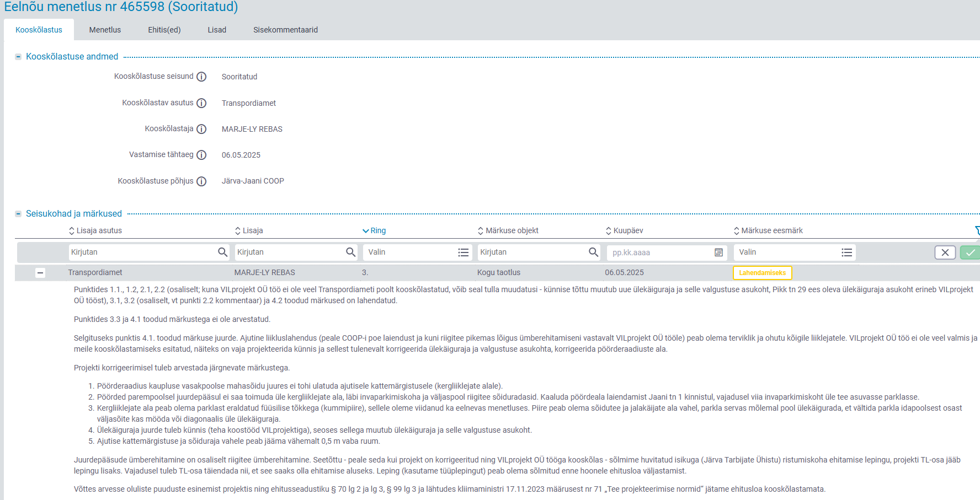
Task: Open Sisekommentaarid tab
Action: pyautogui.click(x=285, y=30)
